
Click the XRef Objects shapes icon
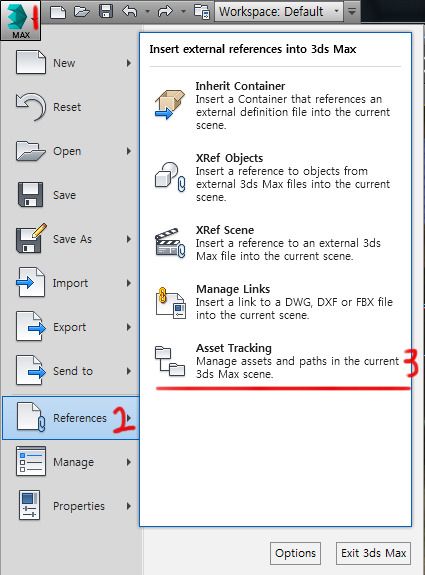pos(170,177)
